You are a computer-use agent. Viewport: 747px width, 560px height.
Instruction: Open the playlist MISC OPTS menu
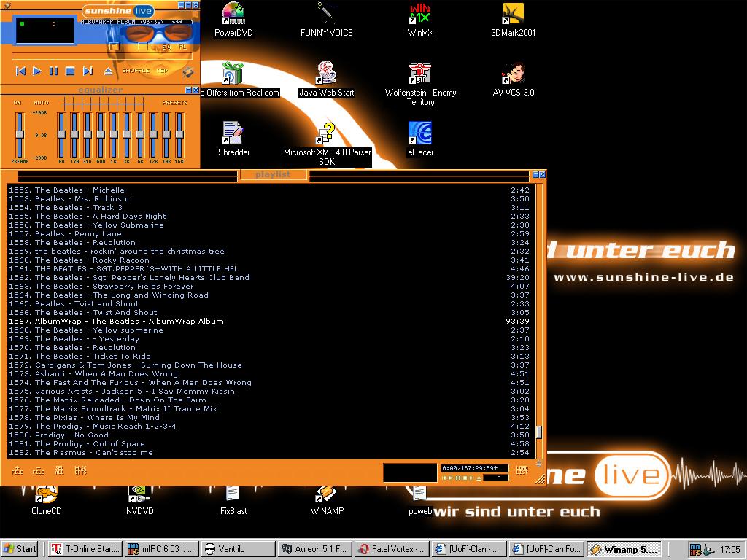(80, 470)
